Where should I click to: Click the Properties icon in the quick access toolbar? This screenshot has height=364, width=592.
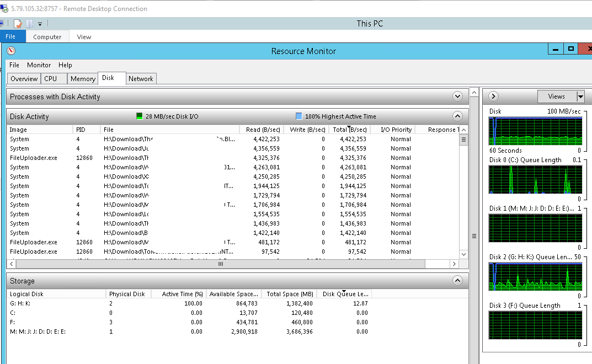click(x=18, y=24)
